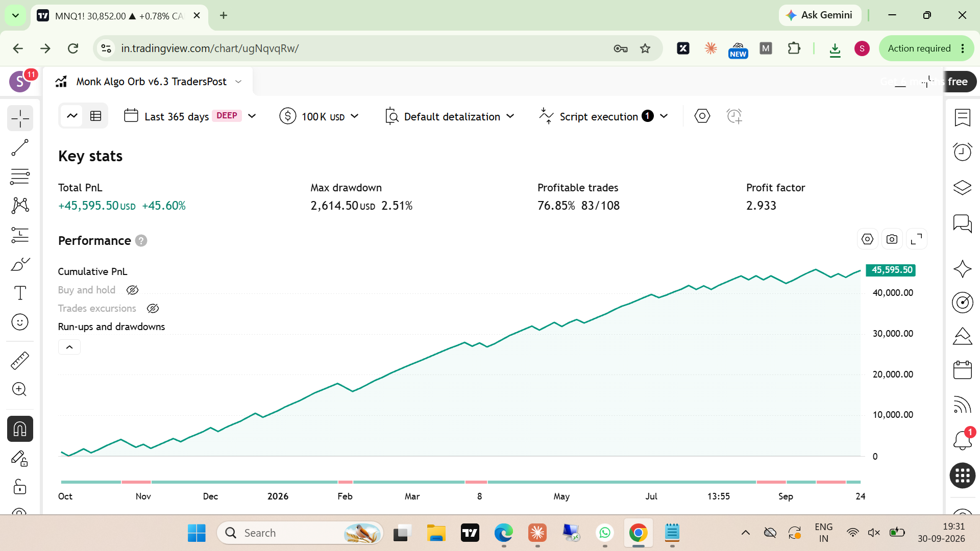The width and height of the screenshot is (980, 551).
Task: Switch to the list of trades view
Action: (x=95, y=116)
